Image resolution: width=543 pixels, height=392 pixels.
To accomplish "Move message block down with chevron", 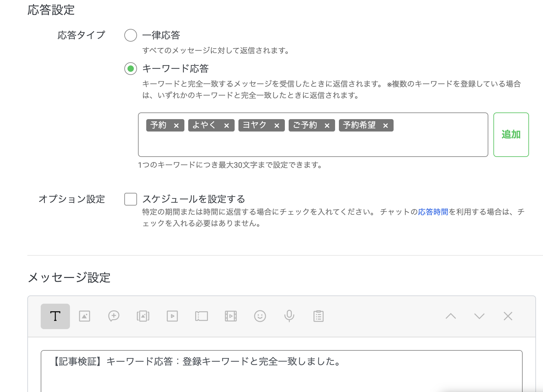I will 479,316.
